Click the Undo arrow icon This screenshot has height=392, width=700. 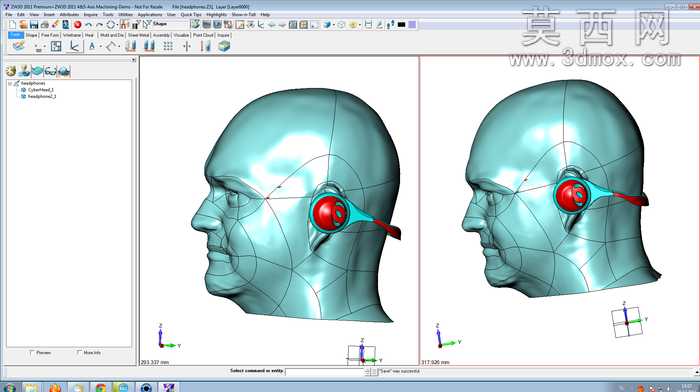coord(89,25)
